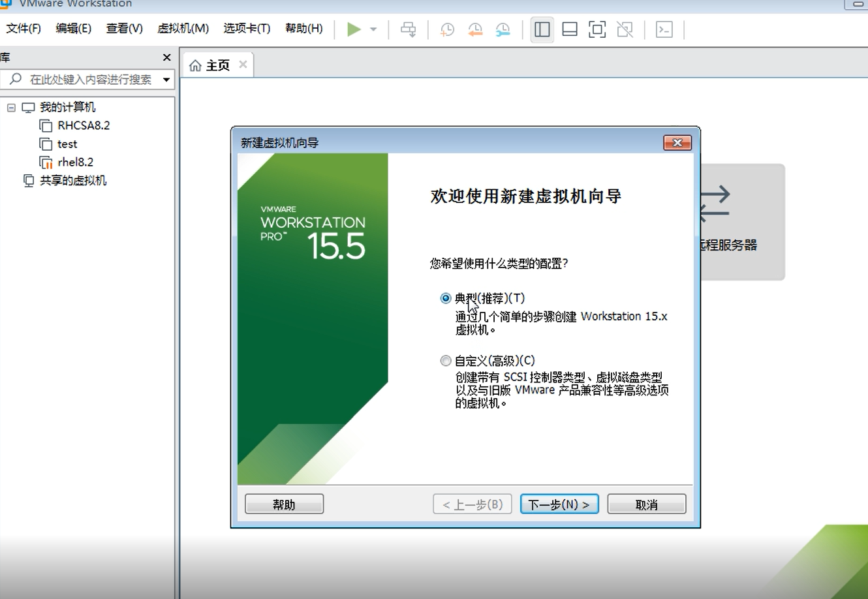Collapse the 我的计算机 tree node
The height and width of the screenshot is (599, 868).
(x=10, y=106)
